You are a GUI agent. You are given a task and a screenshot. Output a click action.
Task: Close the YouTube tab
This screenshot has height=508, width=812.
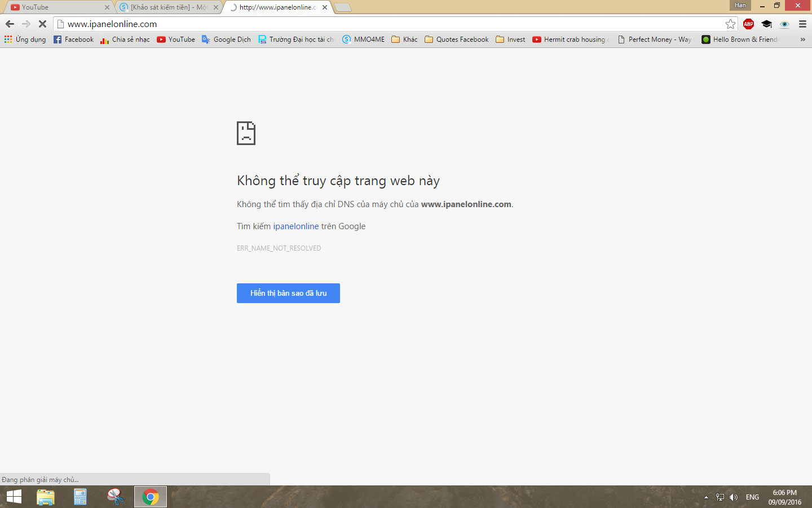pyautogui.click(x=107, y=7)
